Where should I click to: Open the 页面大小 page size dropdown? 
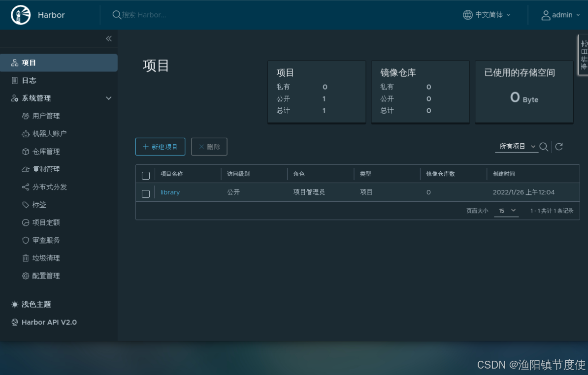(506, 210)
